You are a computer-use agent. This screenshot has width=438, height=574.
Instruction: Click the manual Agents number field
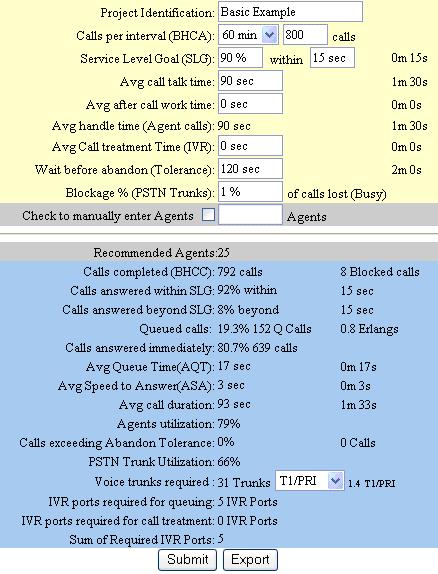click(x=250, y=215)
